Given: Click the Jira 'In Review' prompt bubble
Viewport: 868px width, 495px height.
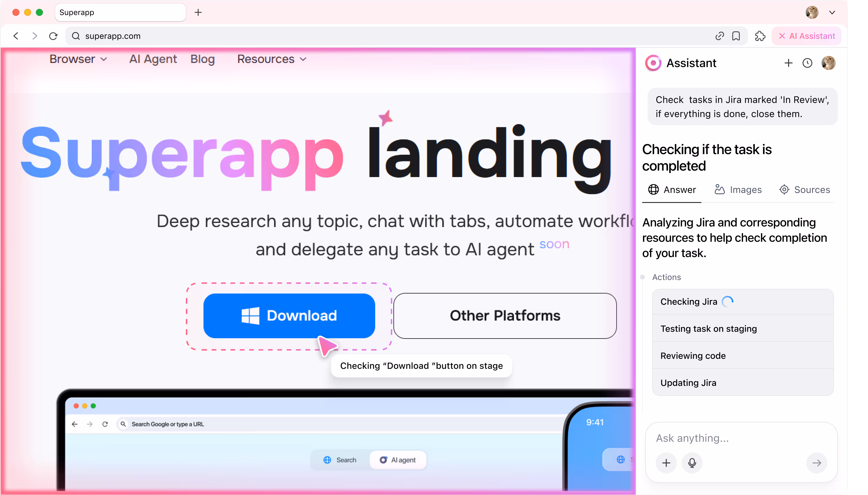Looking at the screenshot, I should (x=742, y=107).
